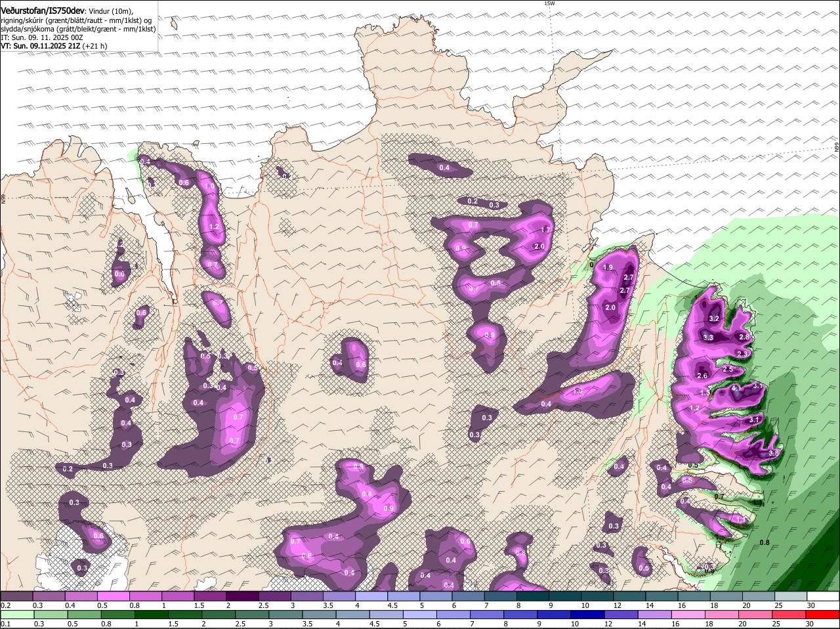Click top legend swatch between 1.5 and 2
The image size is (840, 629).
(210, 596)
